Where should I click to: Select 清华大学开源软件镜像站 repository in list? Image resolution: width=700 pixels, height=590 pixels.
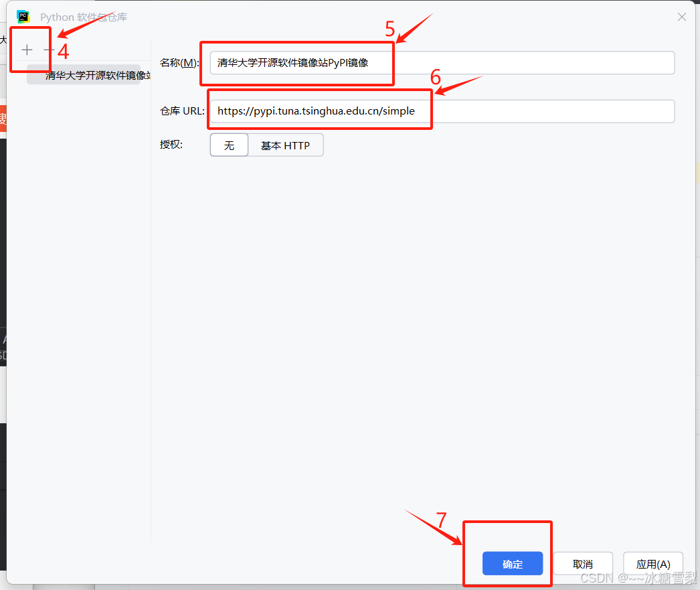(84, 75)
